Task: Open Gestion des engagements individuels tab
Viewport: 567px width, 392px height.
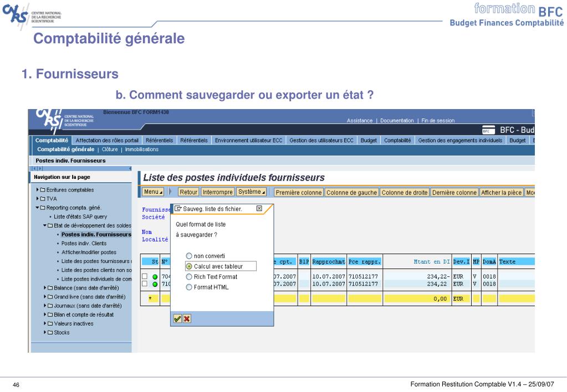Action: [x=461, y=141]
